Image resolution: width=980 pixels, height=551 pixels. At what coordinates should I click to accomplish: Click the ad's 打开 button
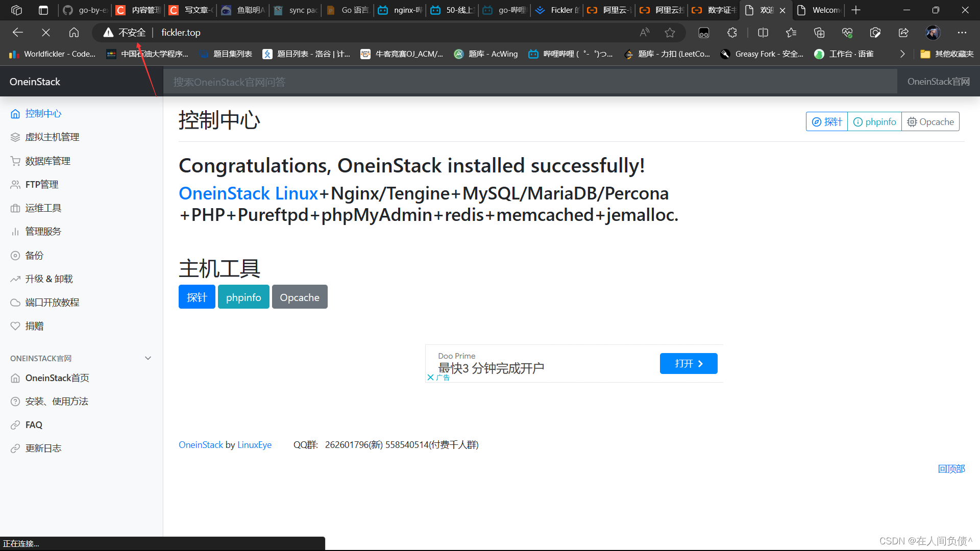point(689,363)
